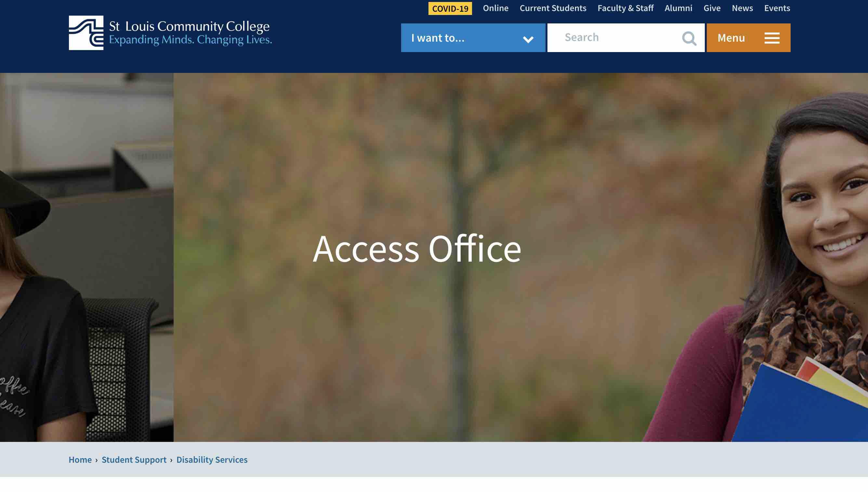868x492 pixels.
Task: Visit the Alumni link
Action: click(678, 8)
